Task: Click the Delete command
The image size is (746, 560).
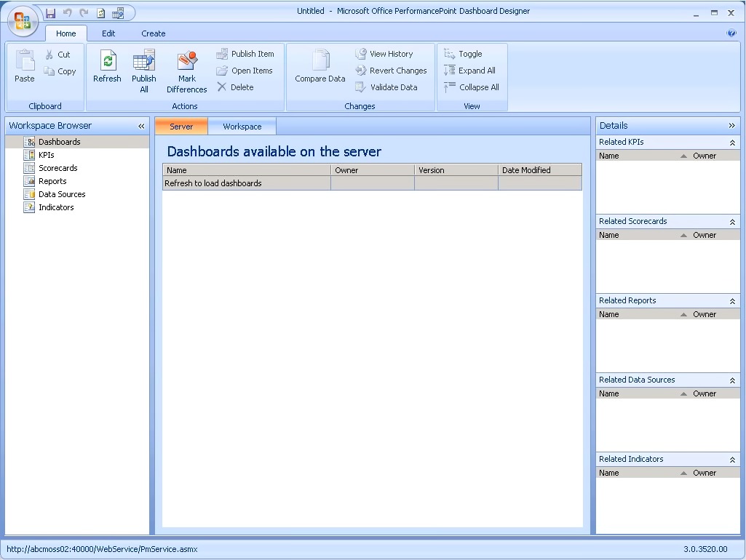Action: (x=236, y=87)
